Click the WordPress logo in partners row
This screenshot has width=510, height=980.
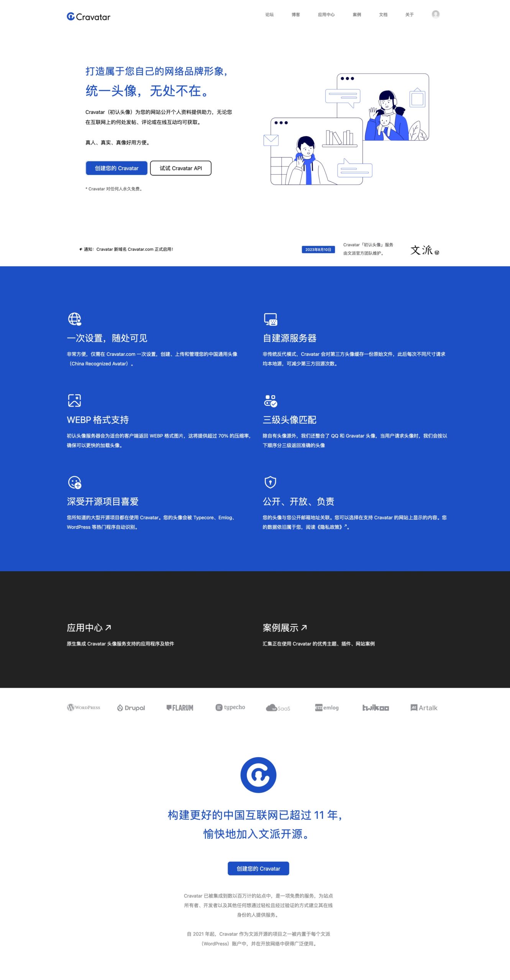pyautogui.click(x=84, y=707)
